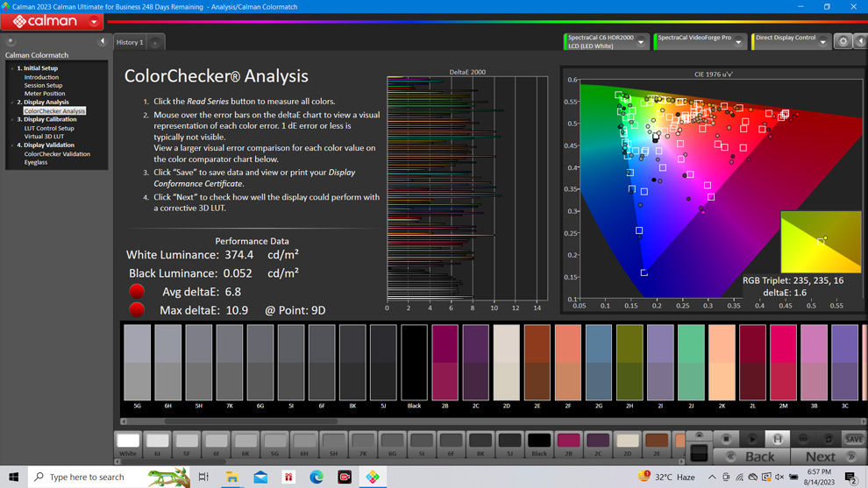Collapse the 4. Display Validation section
Screen dimensions: 868x488
point(12,145)
